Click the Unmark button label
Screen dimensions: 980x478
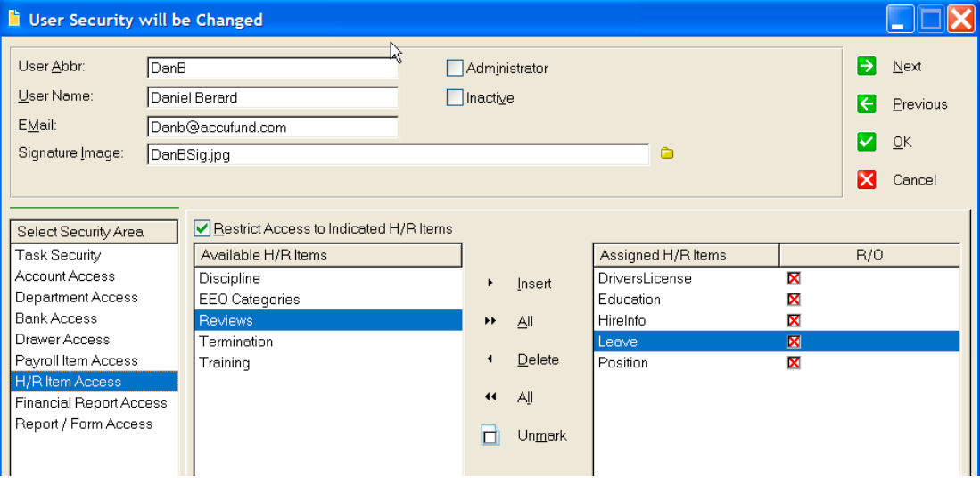(x=542, y=435)
